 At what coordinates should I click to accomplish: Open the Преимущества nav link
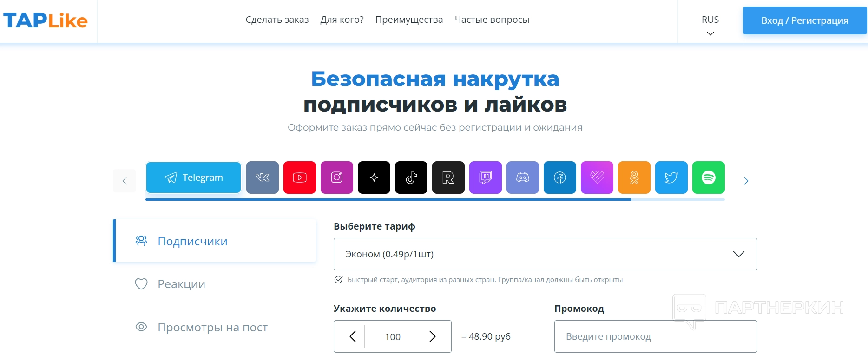(x=409, y=20)
